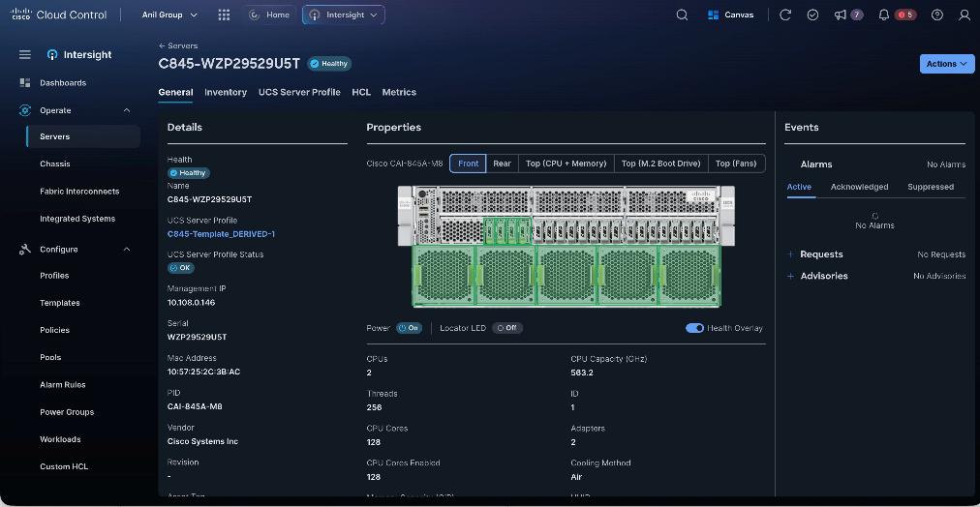The image size is (980, 507).
Task: Open Pools in the sidebar
Action: coord(50,358)
